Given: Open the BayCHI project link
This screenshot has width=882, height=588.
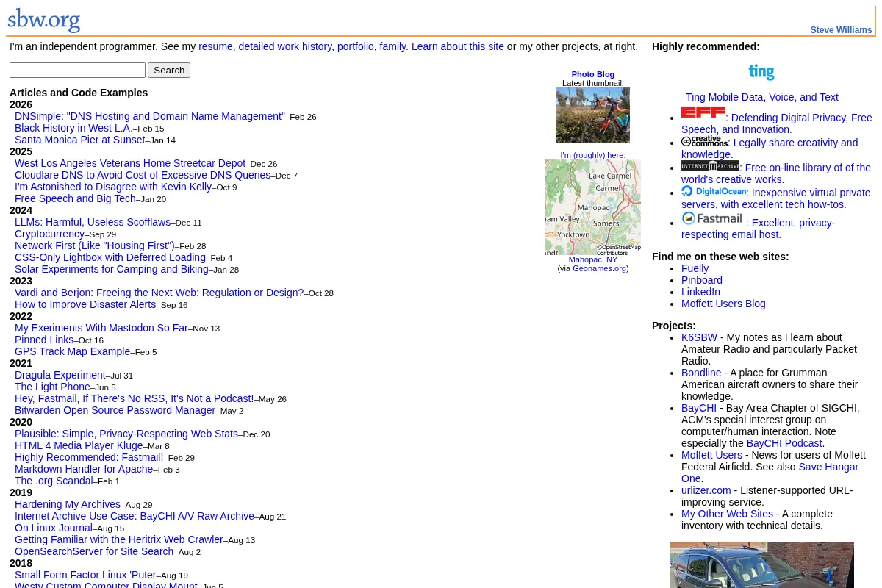Looking at the screenshot, I should pyautogui.click(x=699, y=408).
